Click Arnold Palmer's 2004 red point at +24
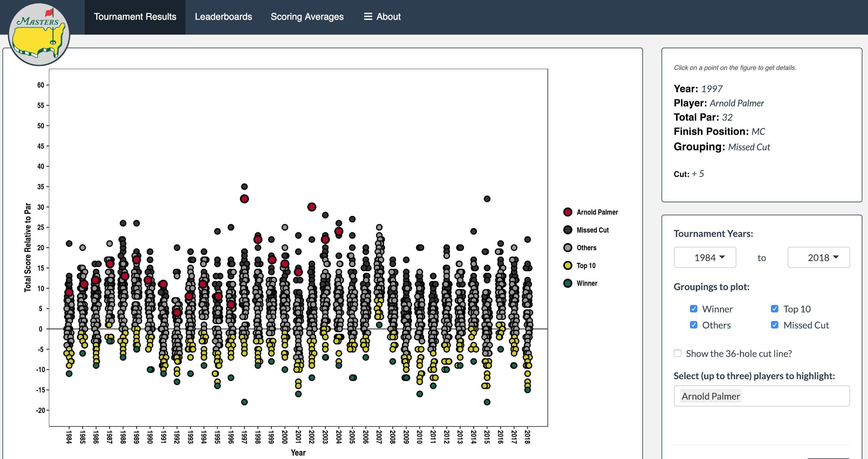The image size is (868, 459). (339, 231)
